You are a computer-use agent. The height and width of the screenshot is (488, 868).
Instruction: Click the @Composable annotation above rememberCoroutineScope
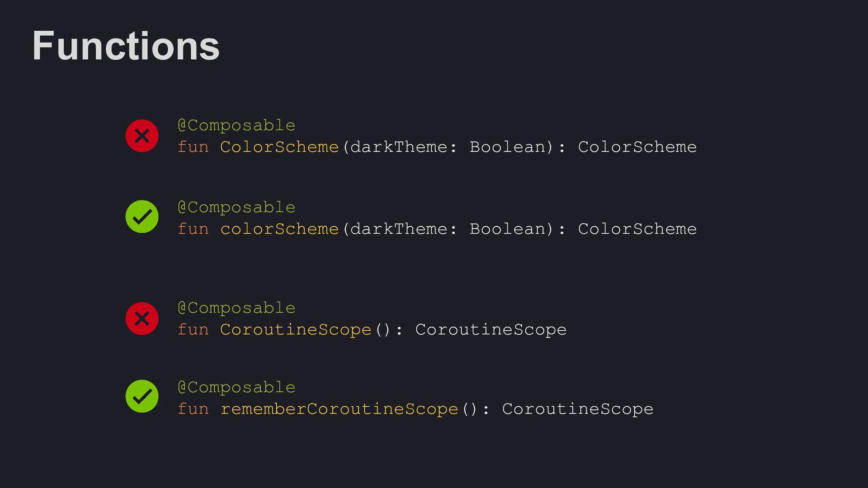coord(236,387)
